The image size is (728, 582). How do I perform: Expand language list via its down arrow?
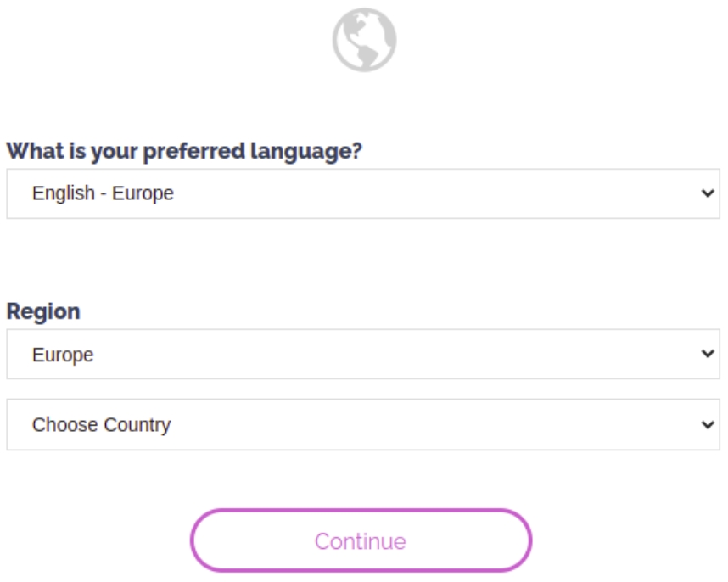coord(708,193)
